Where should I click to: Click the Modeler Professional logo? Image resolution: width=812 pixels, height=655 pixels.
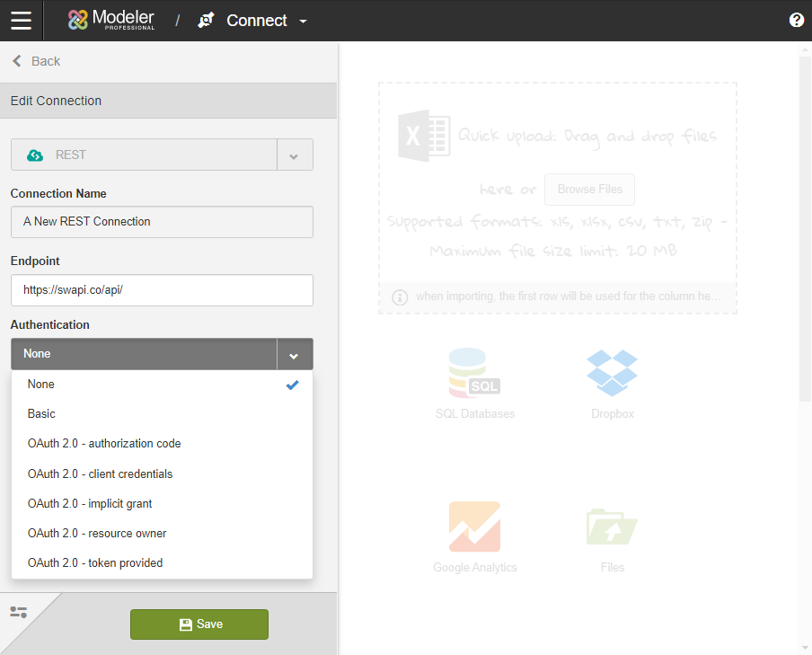point(111,20)
